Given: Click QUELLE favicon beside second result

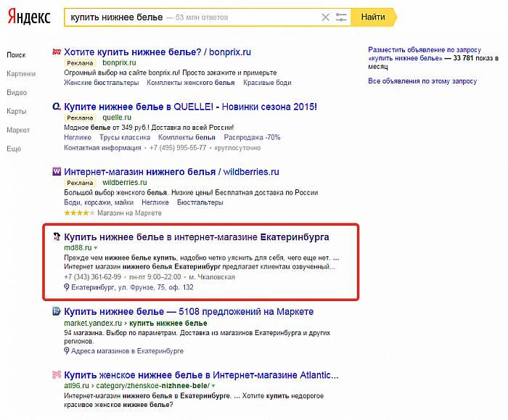Looking at the screenshot, I should click(x=57, y=106).
